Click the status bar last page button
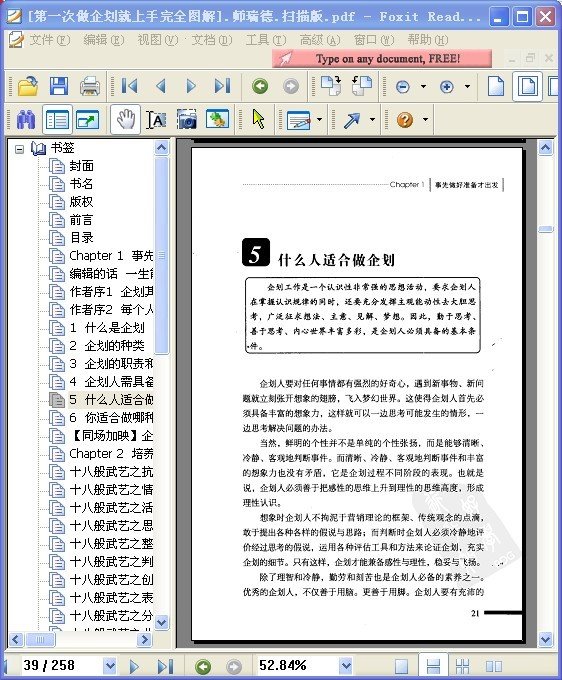This screenshot has height=680, width=562. (165, 666)
